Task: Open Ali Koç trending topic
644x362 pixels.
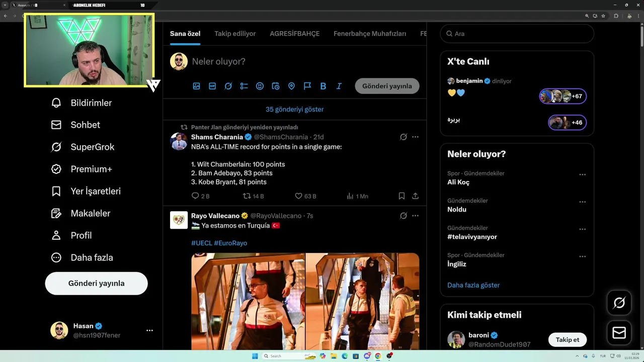Action: click(x=458, y=183)
